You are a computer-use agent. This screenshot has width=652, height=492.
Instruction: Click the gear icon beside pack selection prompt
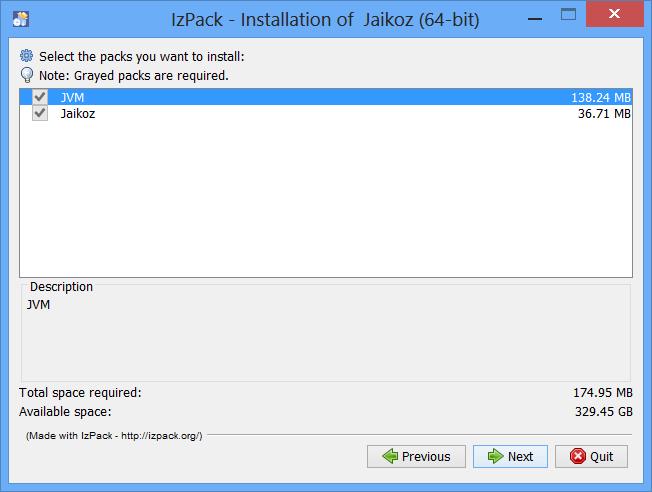(27, 56)
